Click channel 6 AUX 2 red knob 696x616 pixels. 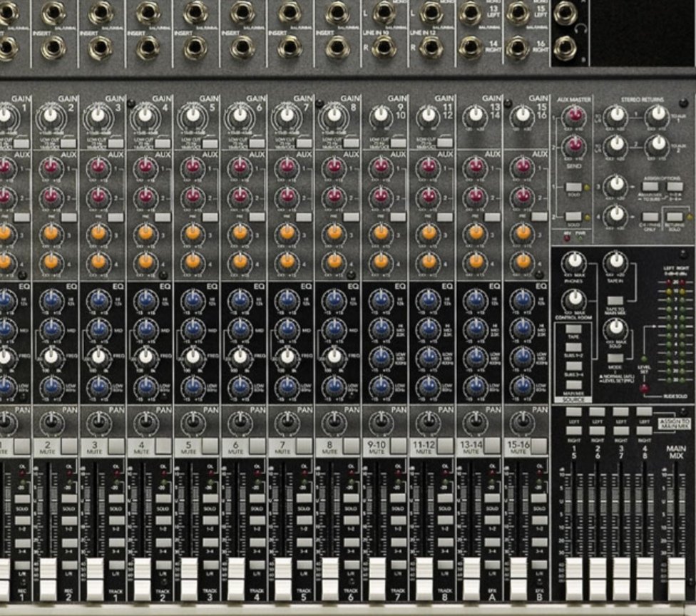240,196
